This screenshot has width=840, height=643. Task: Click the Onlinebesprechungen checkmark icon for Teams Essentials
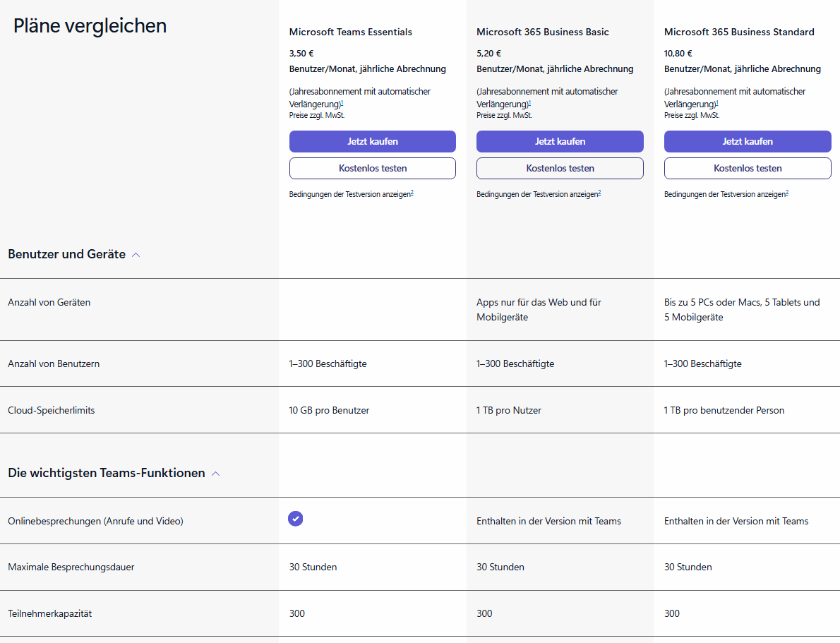tap(295, 519)
